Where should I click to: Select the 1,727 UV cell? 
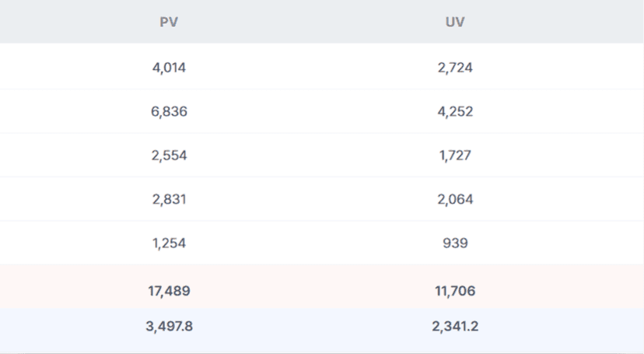point(455,155)
